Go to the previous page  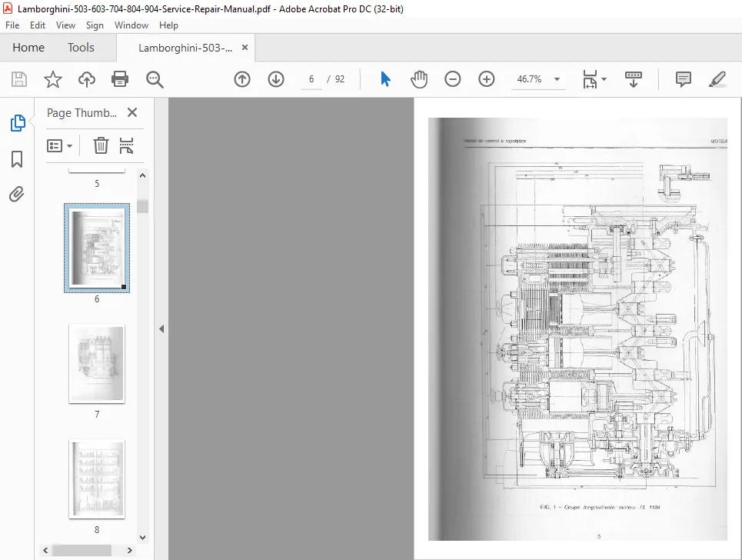pyautogui.click(x=241, y=79)
